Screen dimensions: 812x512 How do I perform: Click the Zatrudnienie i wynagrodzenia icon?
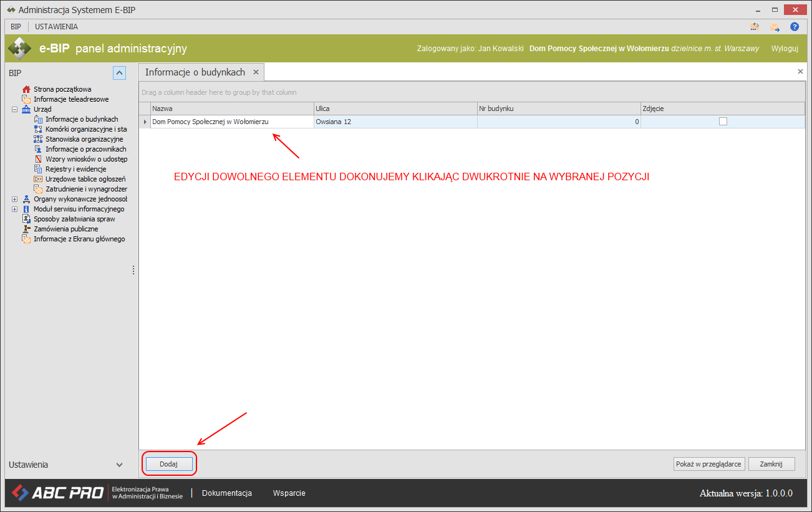click(38, 189)
